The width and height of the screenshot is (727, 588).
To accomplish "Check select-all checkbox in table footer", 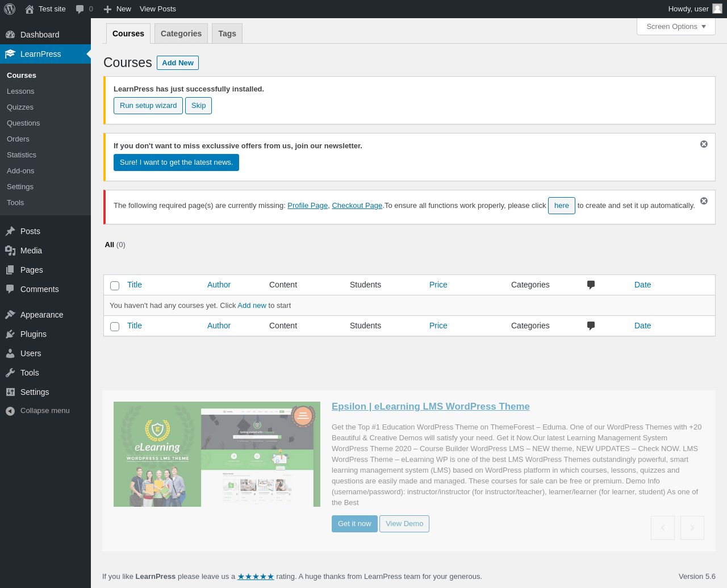I will point(115,327).
